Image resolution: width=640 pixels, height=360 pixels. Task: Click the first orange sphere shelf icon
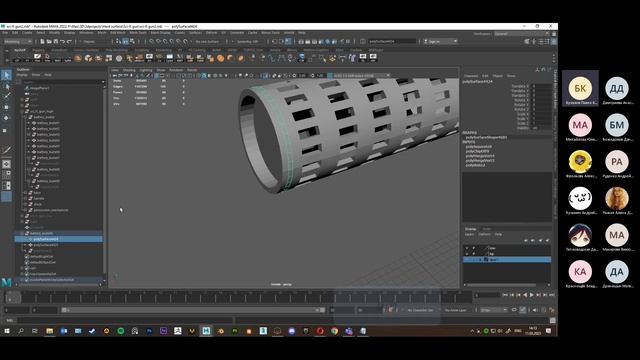tap(78, 58)
